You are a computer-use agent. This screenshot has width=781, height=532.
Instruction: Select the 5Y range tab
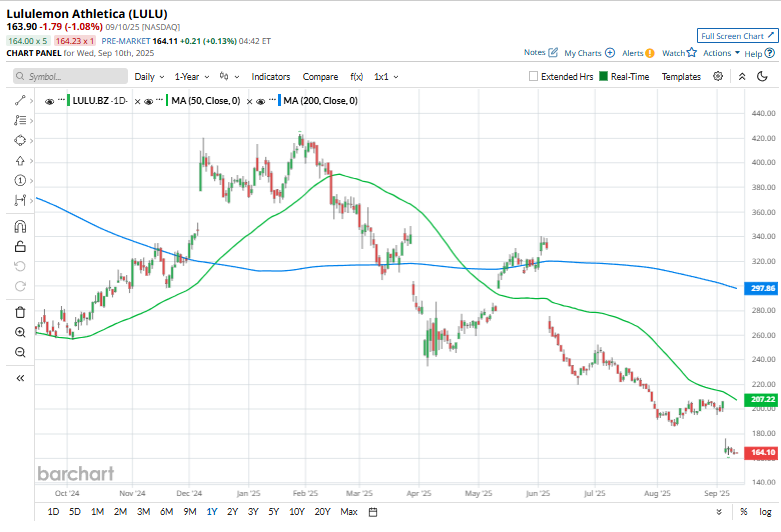(273, 512)
